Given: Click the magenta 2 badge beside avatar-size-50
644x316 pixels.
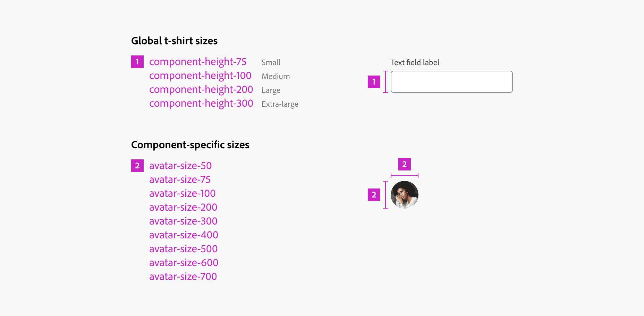Looking at the screenshot, I should pyautogui.click(x=137, y=166).
